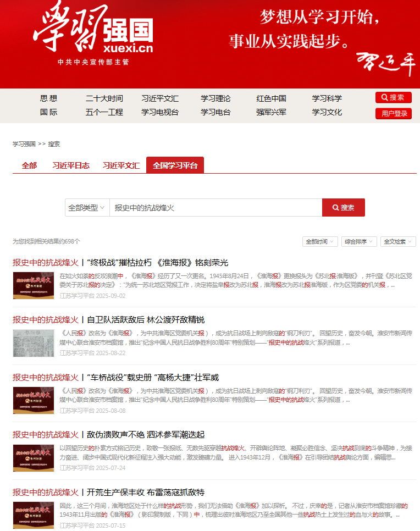Switch to the 习近平文汇 search tab
This screenshot has height=531, width=420.
[x=121, y=165]
